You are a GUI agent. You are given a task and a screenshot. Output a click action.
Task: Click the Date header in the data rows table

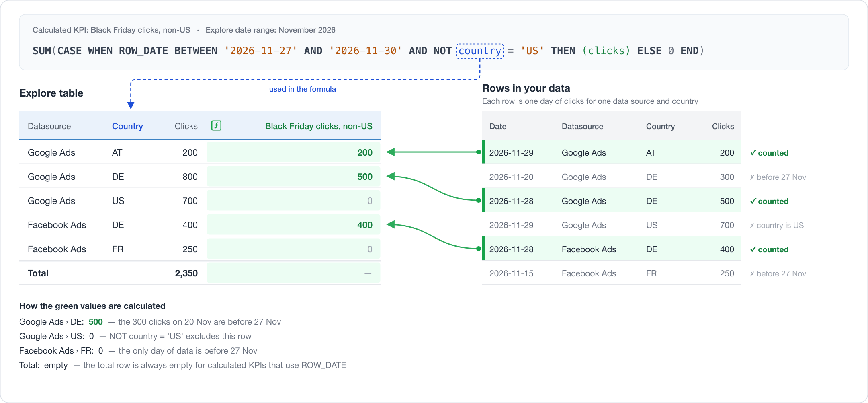pos(498,126)
